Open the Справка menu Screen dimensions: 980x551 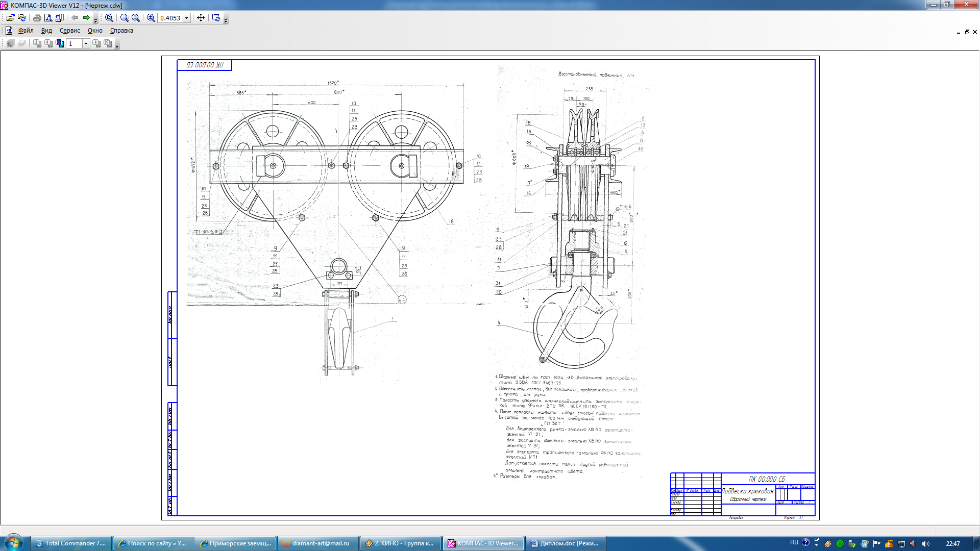point(121,31)
